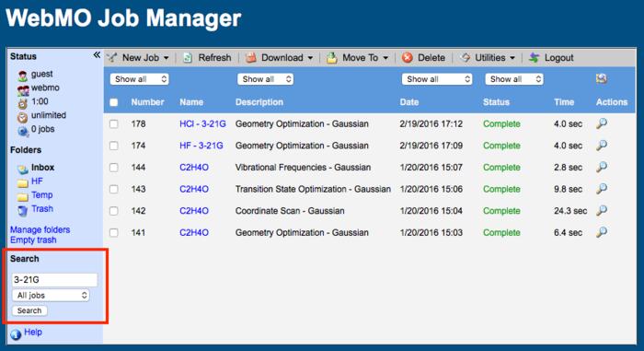The image size is (644, 351).
Task: Open the All jobs search dropdown
Action: pyautogui.click(x=51, y=295)
